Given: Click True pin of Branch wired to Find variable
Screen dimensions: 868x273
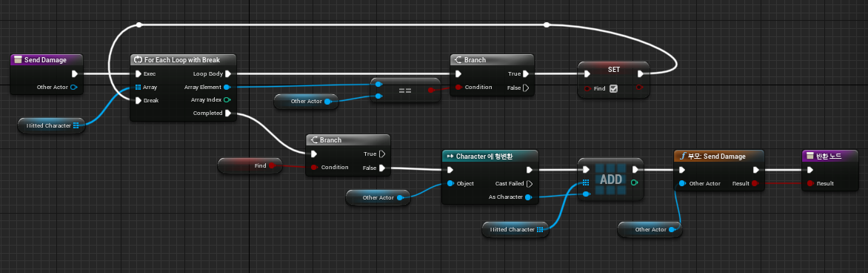Looking at the screenshot, I should [x=382, y=154].
